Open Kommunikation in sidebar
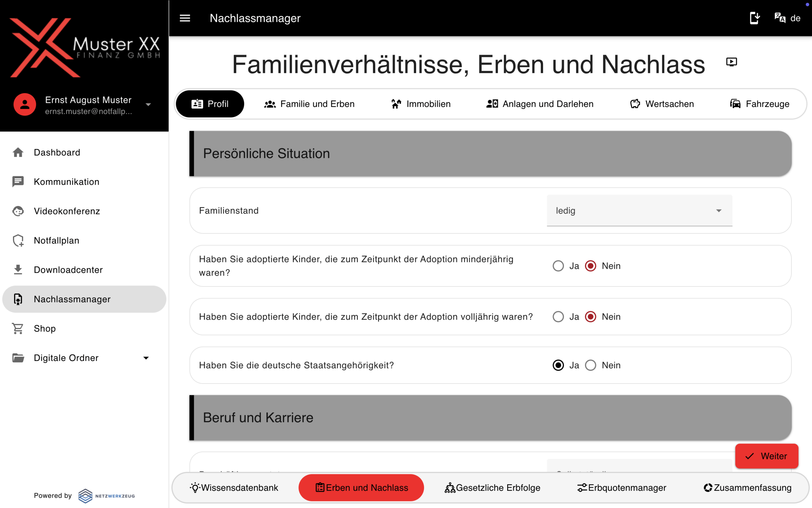812x508 pixels. pyautogui.click(x=84, y=182)
